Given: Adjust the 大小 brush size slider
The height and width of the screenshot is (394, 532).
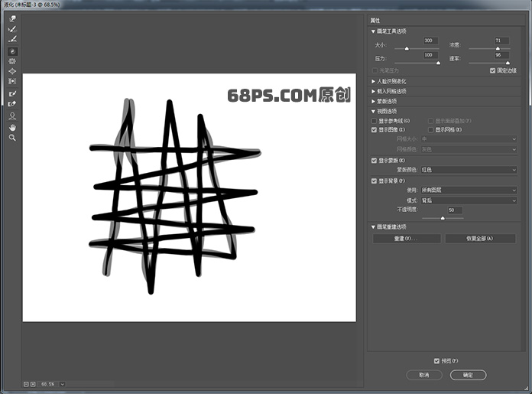Looking at the screenshot, I should coord(407,49).
